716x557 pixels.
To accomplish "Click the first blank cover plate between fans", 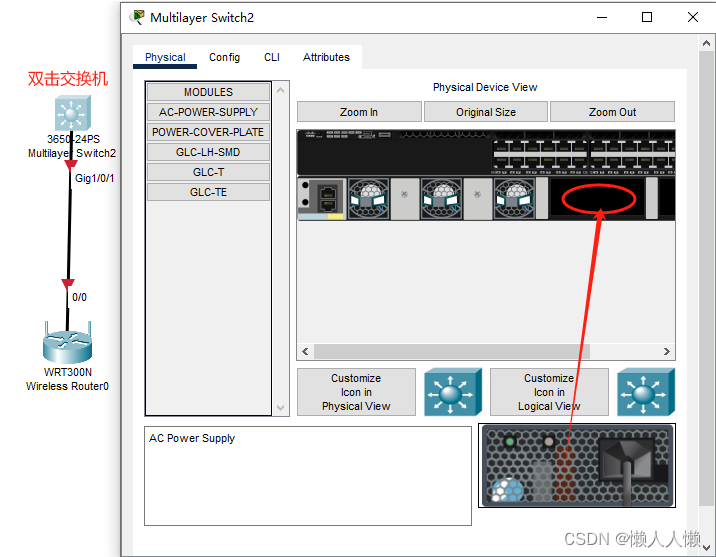I will (x=405, y=199).
